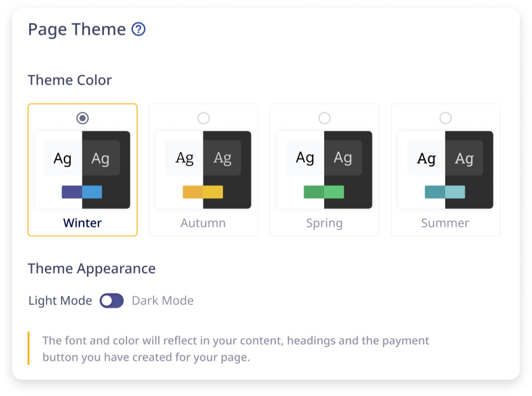Screen dimensions: 532x396
Task: Select the Spring theme radio button
Action: click(x=324, y=118)
